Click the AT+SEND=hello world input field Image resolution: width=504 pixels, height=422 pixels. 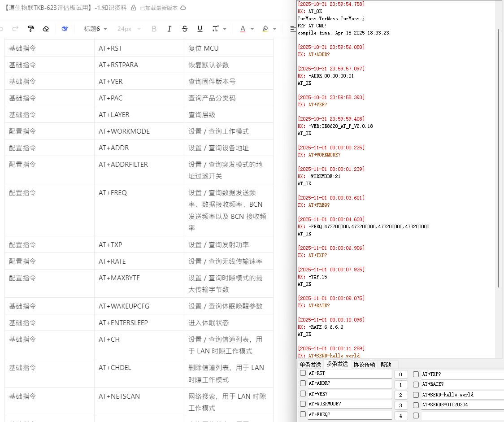pos(463,395)
